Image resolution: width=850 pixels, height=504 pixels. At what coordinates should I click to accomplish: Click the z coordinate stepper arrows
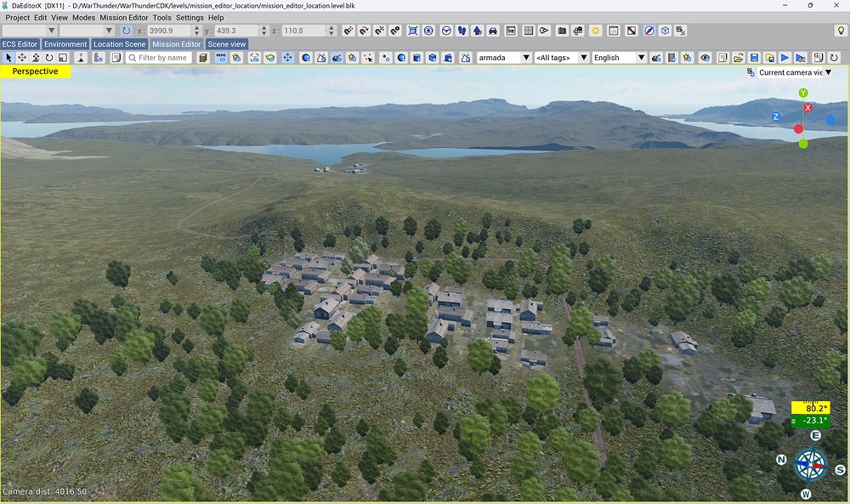[331, 31]
